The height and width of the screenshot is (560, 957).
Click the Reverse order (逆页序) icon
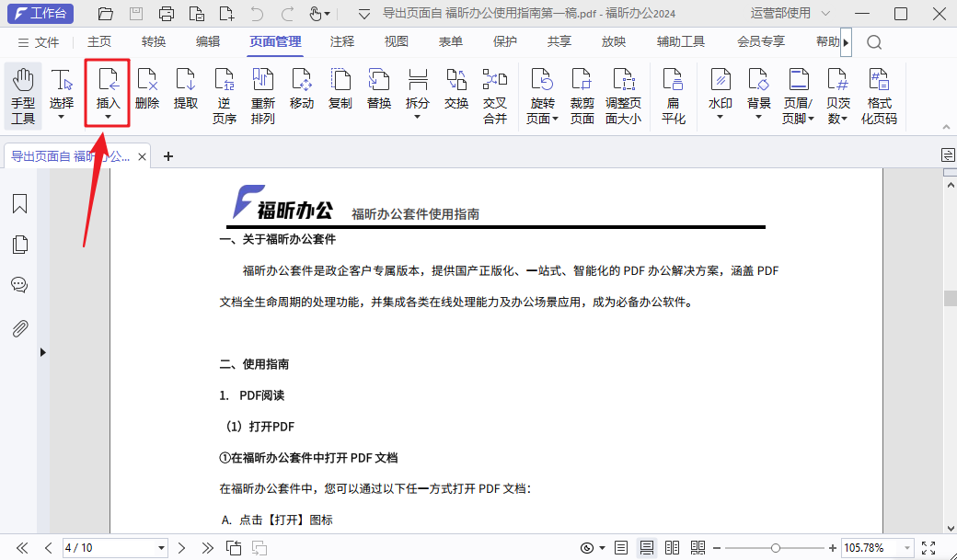pyautogui.click(x=224, y=96)
